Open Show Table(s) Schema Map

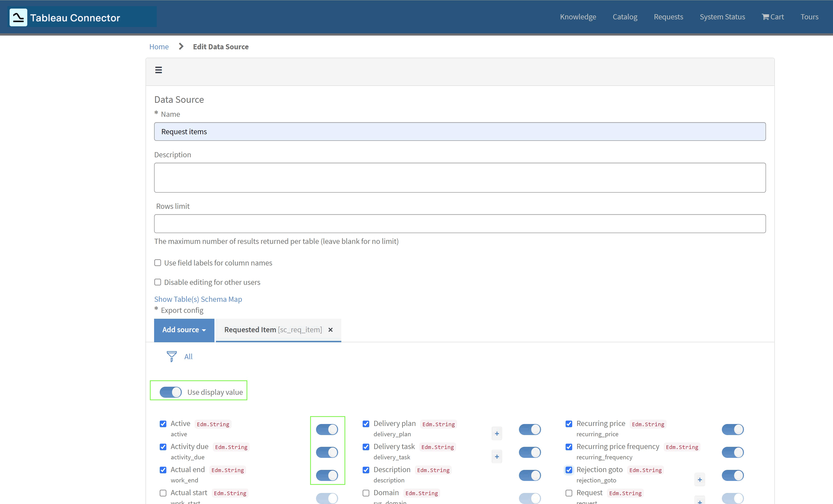tap(198, 299)
